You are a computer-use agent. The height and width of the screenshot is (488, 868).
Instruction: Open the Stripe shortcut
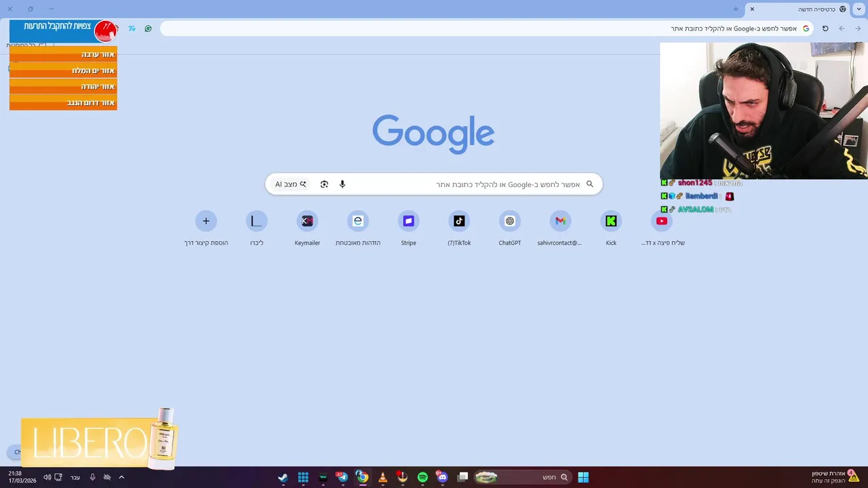pyautogui.click(x=408, y=228)
